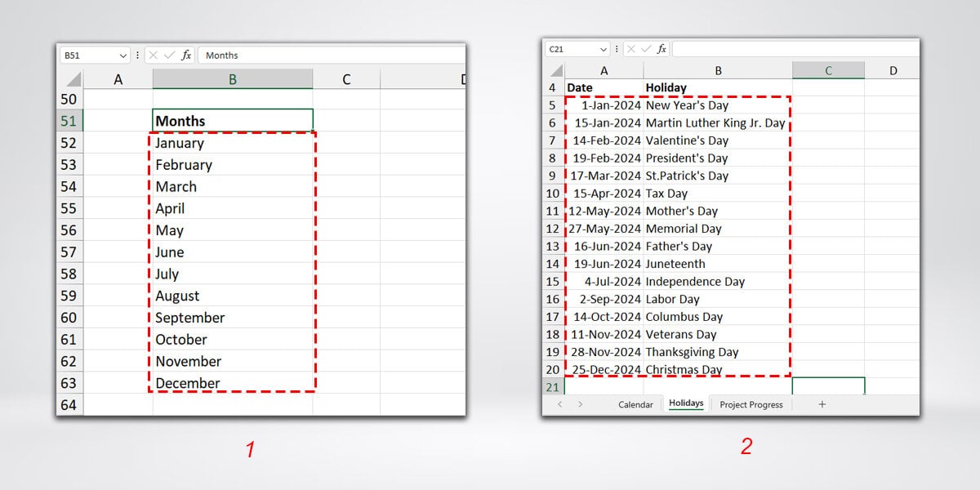Click the empty formula bar in right window
The height and width of the screenshot is (490, 980).
795,49
